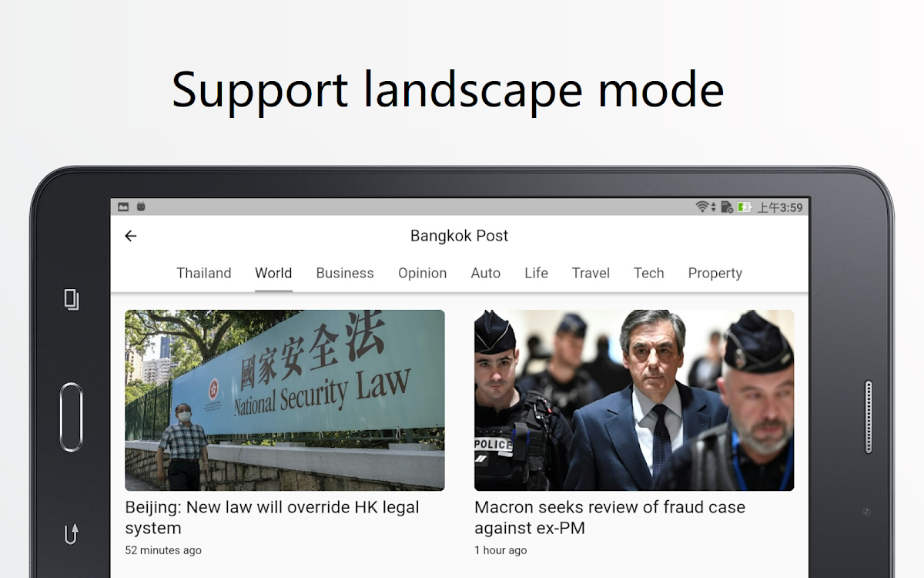Open the Property tab
This screenshot has height=578, width=924.
[x=715, y=273]
